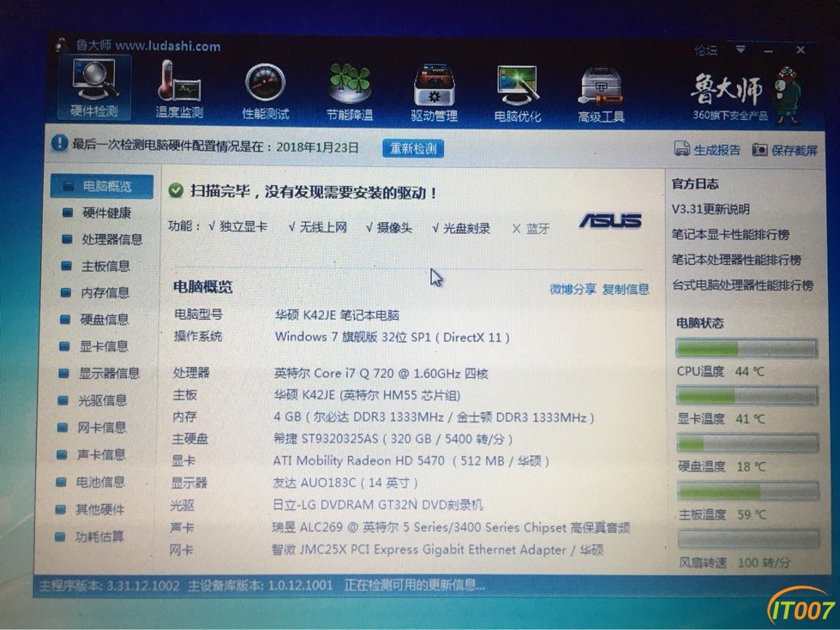
Task: Click the www.ludashi.com title text
Action: (x=168, y=46)
